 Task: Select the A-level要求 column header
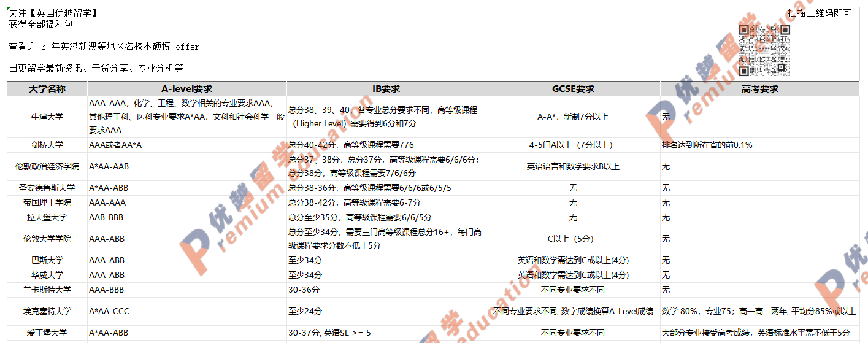coord(187,89)
